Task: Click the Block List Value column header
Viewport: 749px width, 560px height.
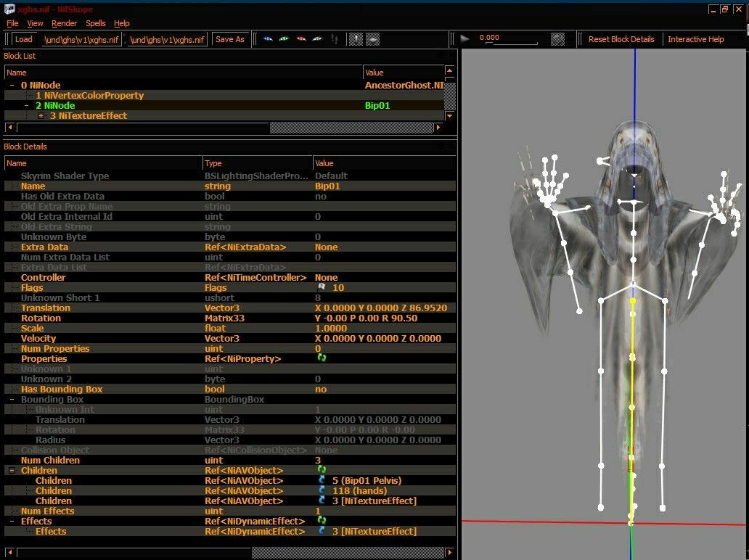Action: [x=403, y=73]
